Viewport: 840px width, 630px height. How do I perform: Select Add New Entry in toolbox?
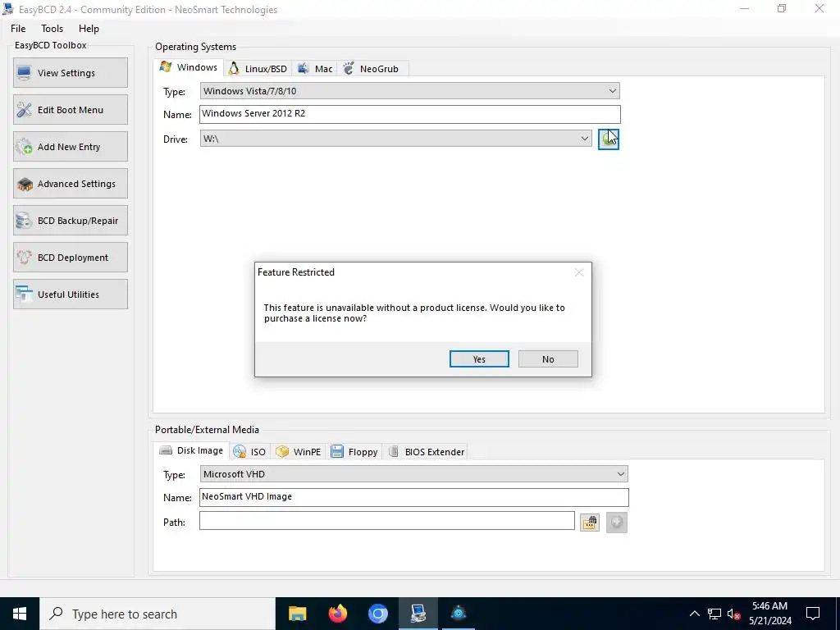[71, 146]
